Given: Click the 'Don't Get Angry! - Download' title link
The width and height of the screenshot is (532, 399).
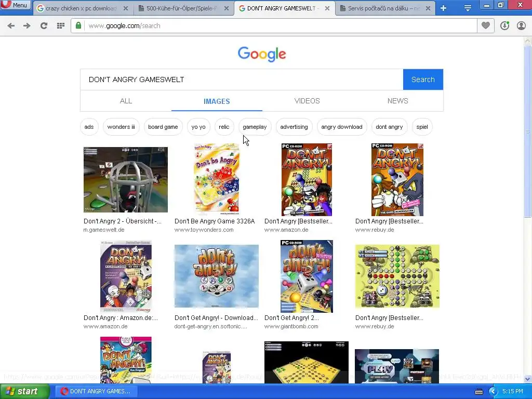Looking at the screenshot, I should pyautogui.click(x=216, y=318).
